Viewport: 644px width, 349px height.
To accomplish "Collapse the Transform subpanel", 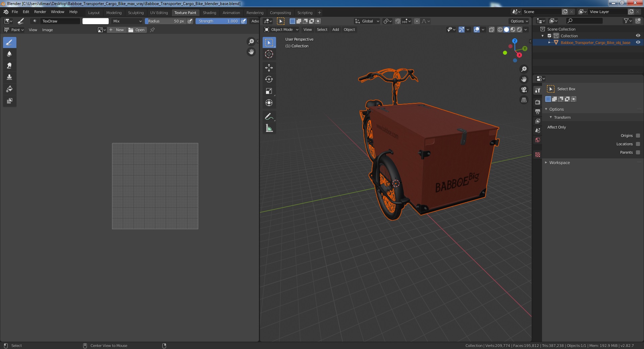I will (x=550, y=117).
